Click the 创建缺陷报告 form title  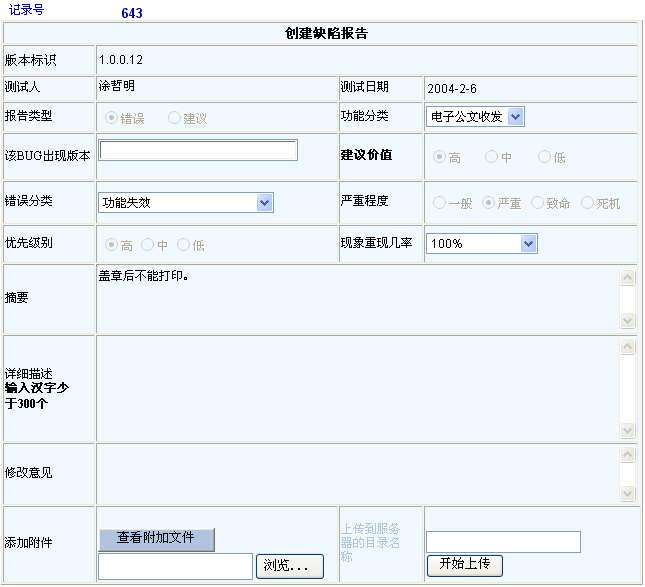326,33
